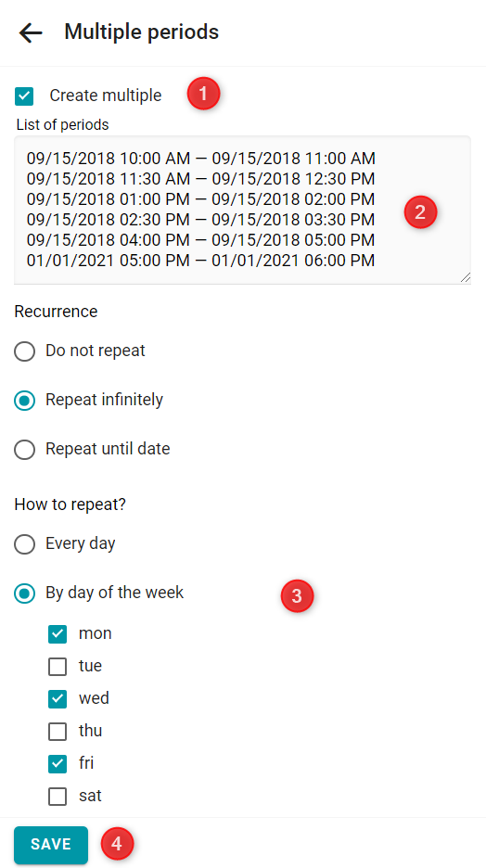Uncheck the mon checkbox
The width and height of the screenshot is (486, 868).
pyautogui.click(x=58, y=633)
